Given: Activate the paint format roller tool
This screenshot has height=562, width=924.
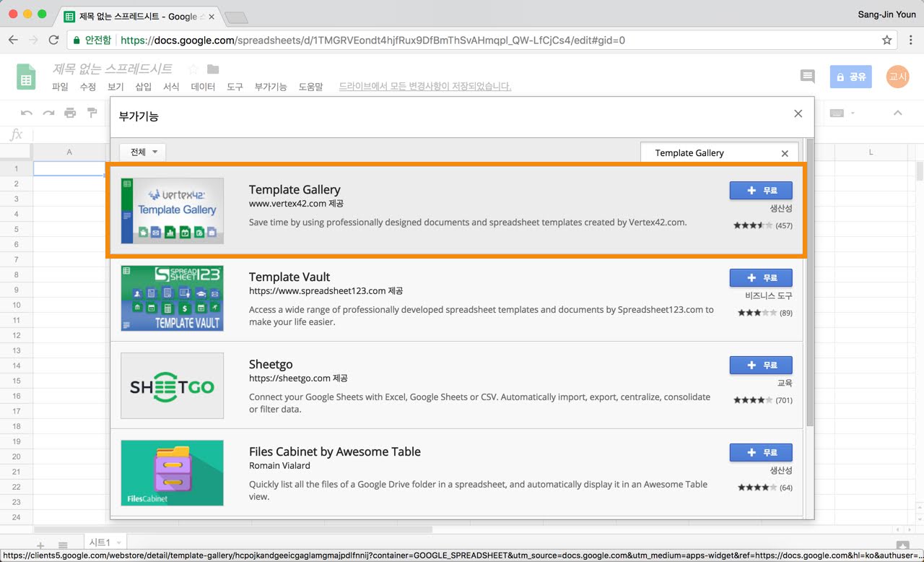Looking at the screenshot, I should click(92, 113).
